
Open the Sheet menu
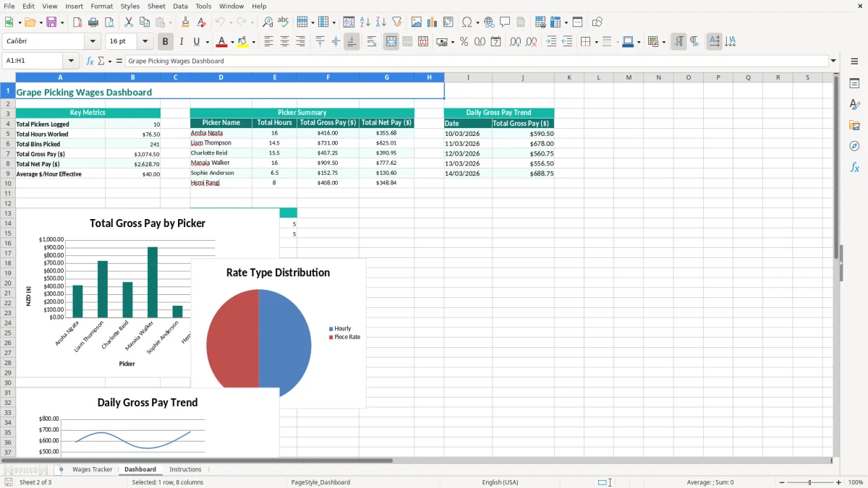pyautogui.click(x=156, y=6)
